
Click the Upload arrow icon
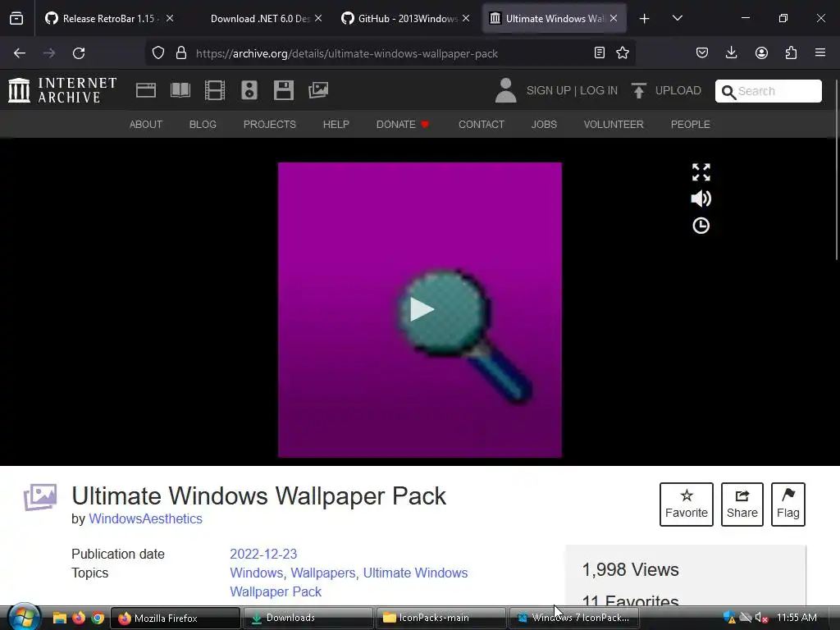point(638,90)
